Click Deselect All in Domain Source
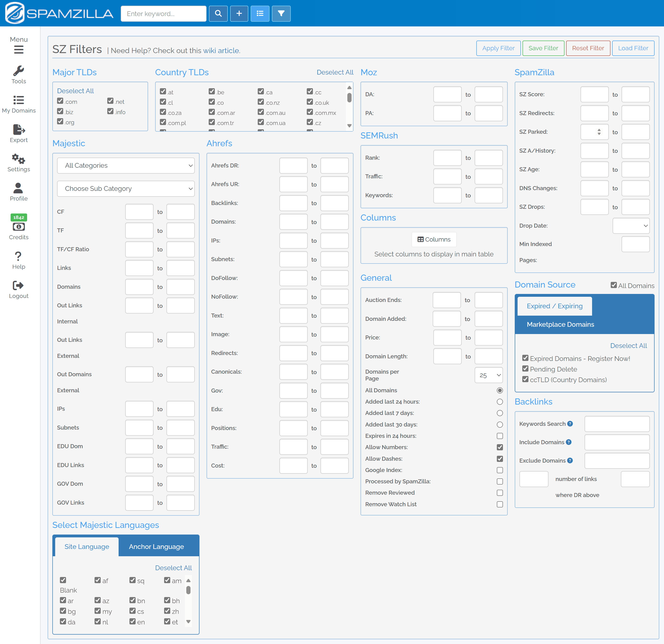The height and width of the screenshot is (644, 664). click(628, 346)
